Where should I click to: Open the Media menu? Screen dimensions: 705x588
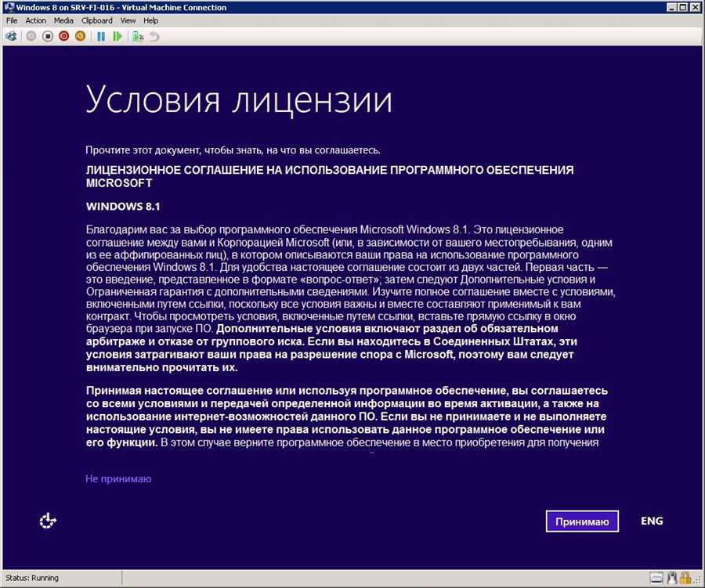[63, 20]
